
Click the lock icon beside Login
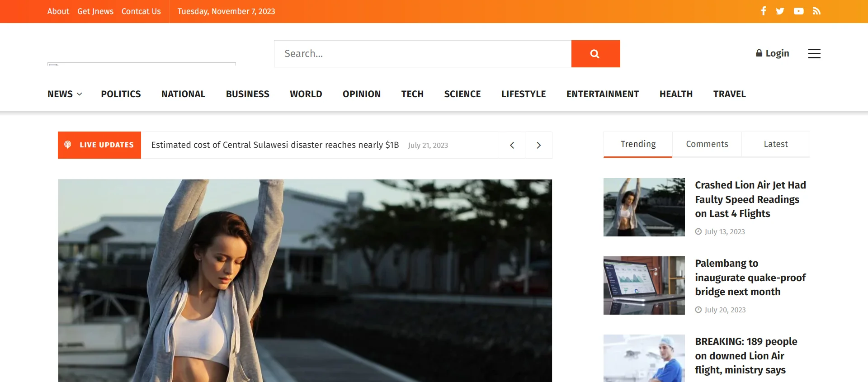tap(759, 53)
